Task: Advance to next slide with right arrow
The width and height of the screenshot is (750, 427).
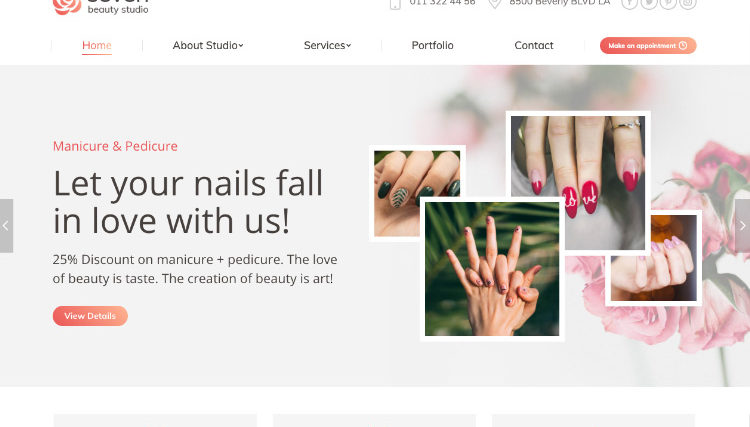Action: [x=742, y=226]
